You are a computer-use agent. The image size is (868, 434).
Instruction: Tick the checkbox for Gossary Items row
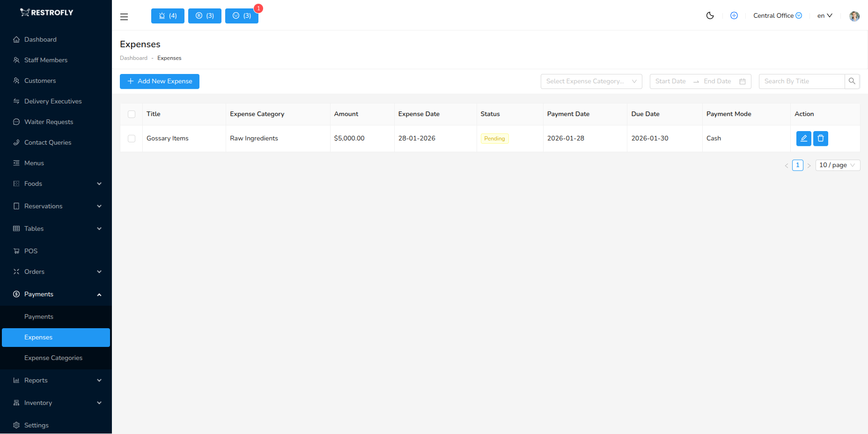tap(131, 138)
